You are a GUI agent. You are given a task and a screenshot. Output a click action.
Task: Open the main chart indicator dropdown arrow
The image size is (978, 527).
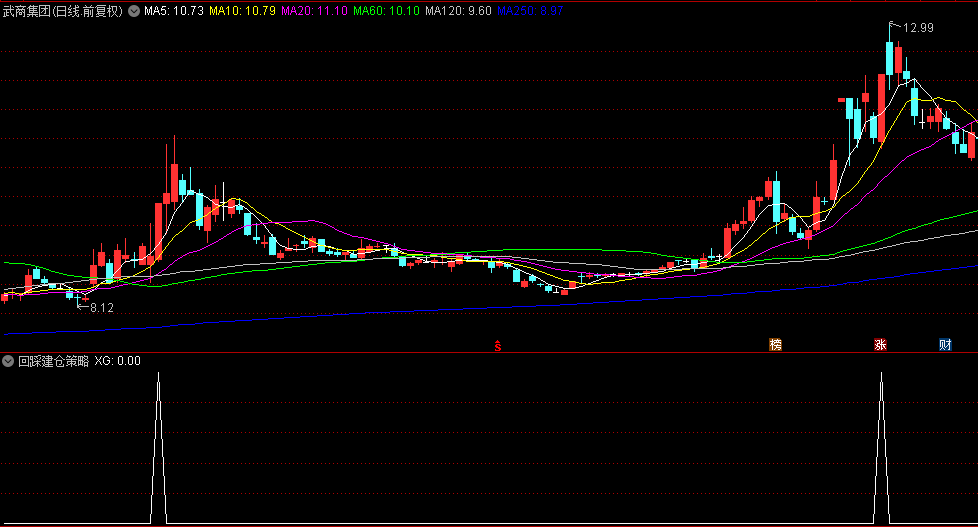[x=134, y=11]
